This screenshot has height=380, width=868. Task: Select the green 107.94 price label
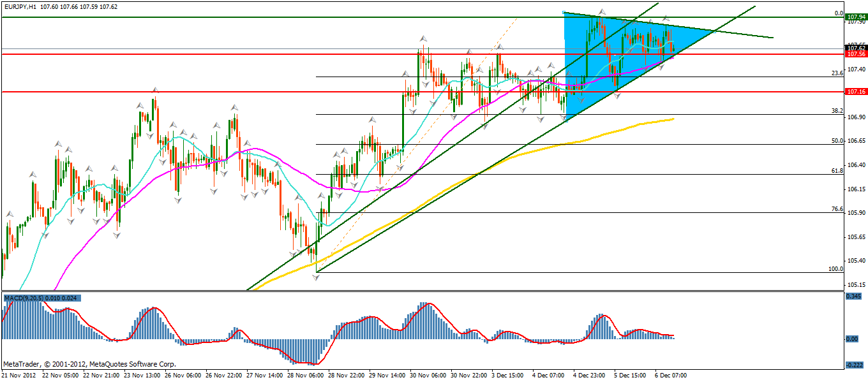click(855, 20)
